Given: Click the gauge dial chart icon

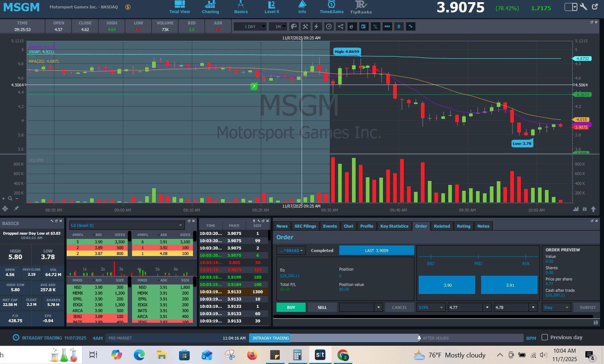Looking at the screenshot, I should click(329, 26).
